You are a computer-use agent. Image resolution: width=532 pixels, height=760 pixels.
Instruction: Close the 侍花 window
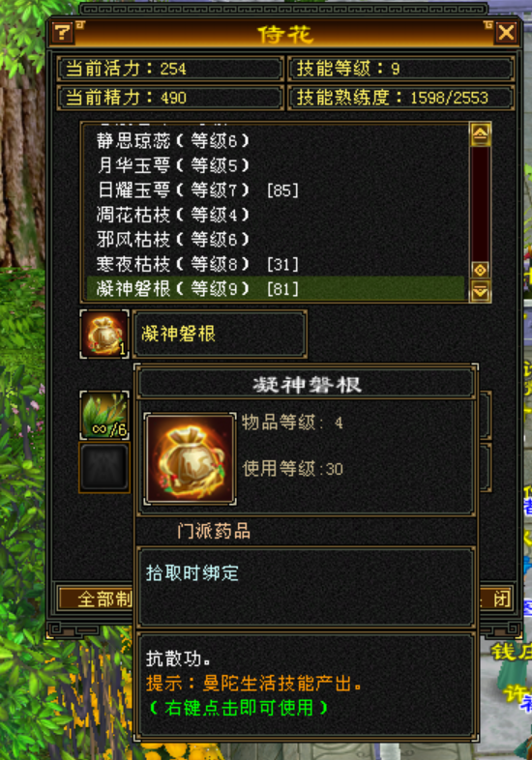pos(506,33)
